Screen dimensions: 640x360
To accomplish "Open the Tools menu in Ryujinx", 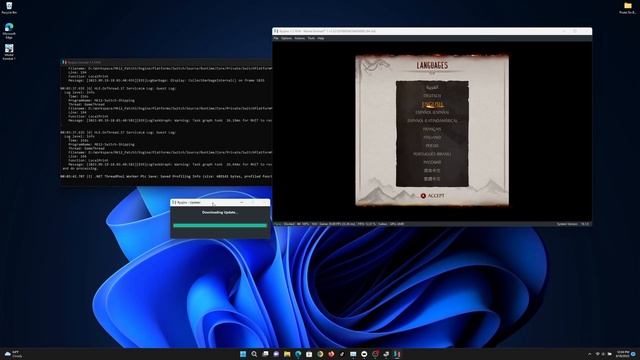I will pos(311,38).
